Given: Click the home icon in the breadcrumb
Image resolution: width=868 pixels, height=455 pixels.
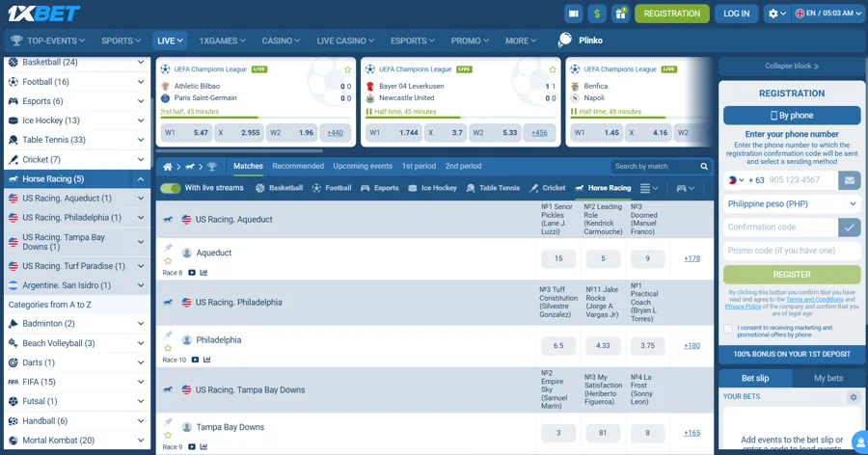Looking at the screenshot, I should 168,167.
